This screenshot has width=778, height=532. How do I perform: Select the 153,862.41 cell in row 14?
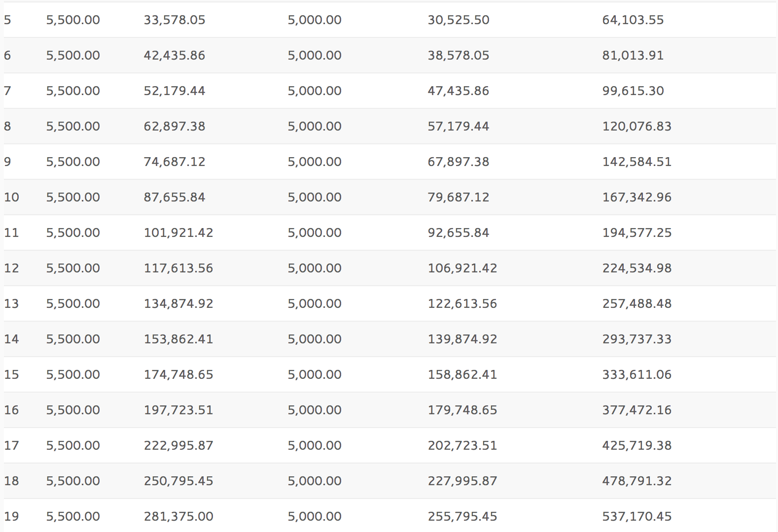click(x=178, y=339)
